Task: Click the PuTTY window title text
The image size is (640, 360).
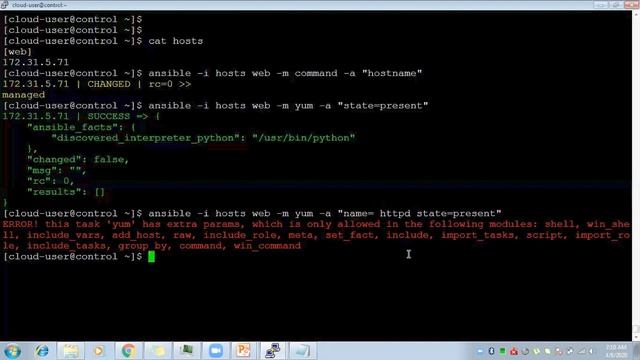Action: (40, 5)
